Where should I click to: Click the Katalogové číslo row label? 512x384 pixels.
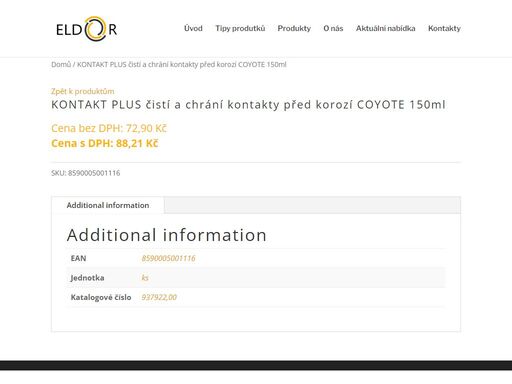(x=101, y=297)
